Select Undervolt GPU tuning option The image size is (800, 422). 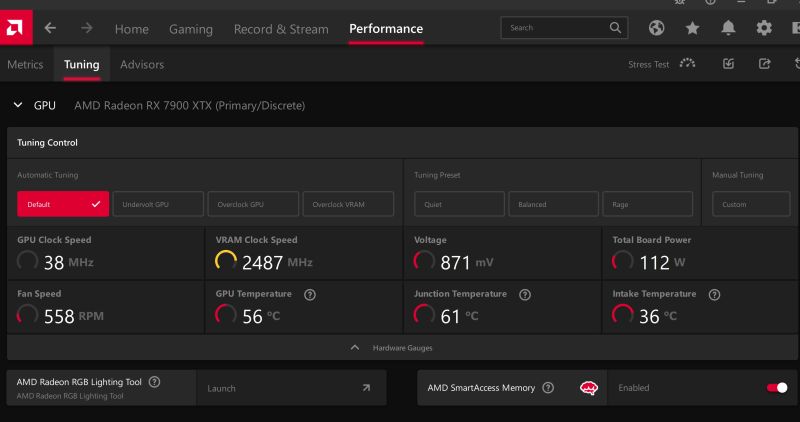coord(158,204)
